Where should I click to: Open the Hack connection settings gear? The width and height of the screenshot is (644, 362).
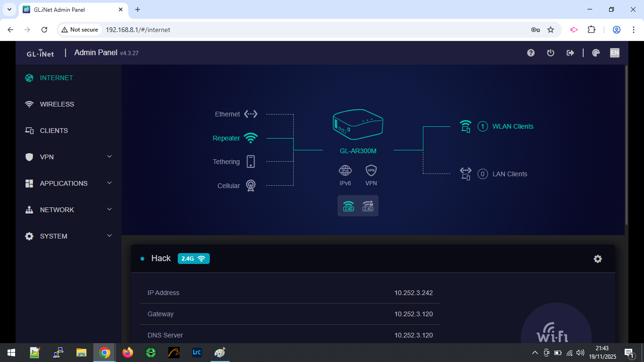pos(597,259)
